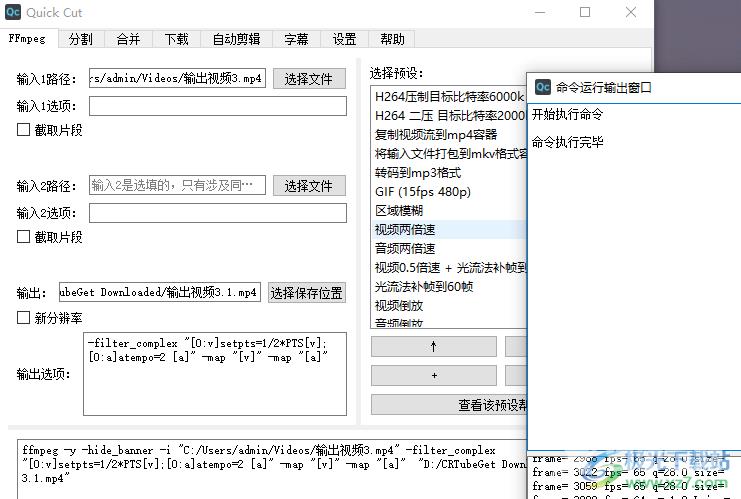Open the 合并 tab
741x499 pixels.
pos(129,39)
